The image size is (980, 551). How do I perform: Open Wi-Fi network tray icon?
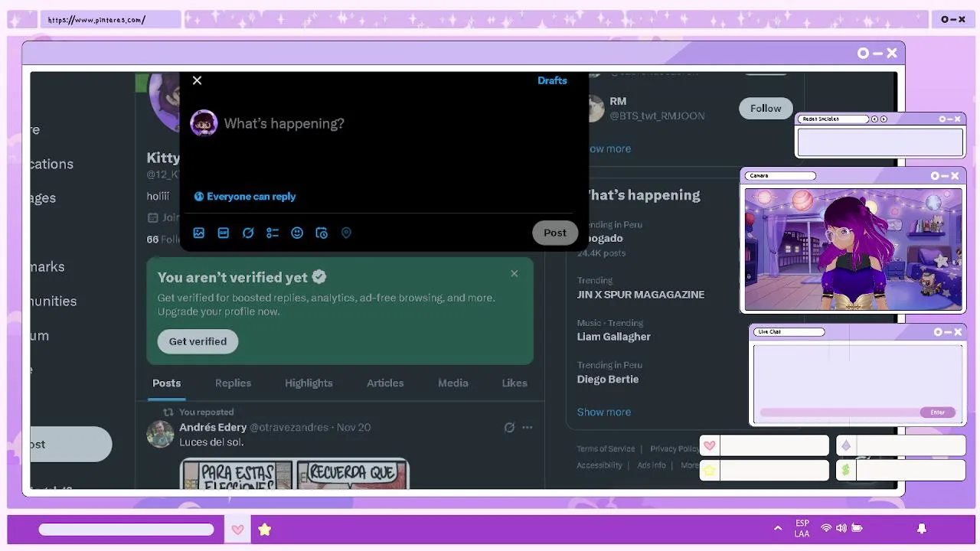(826, 528)
